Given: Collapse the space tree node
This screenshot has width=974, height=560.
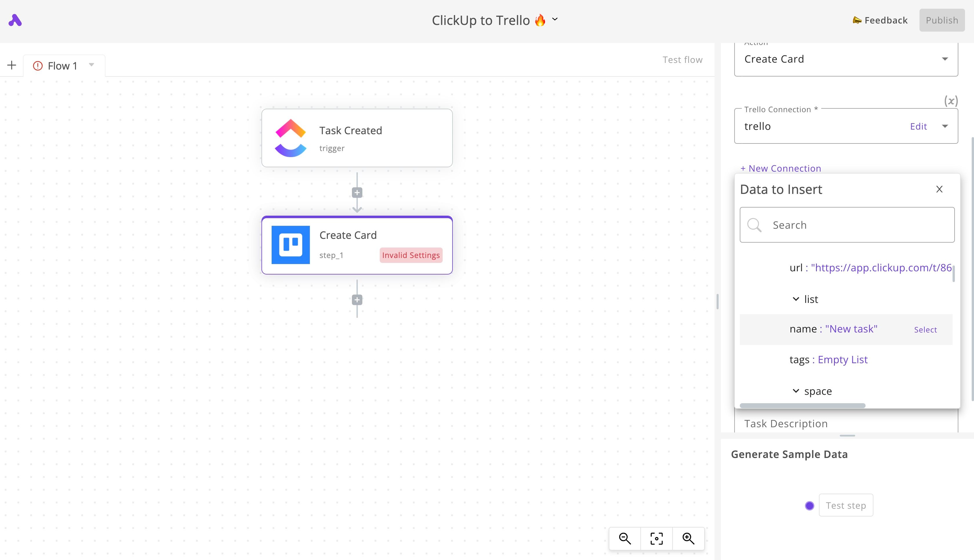Looking at the screenshot, I should coord(796,391).
